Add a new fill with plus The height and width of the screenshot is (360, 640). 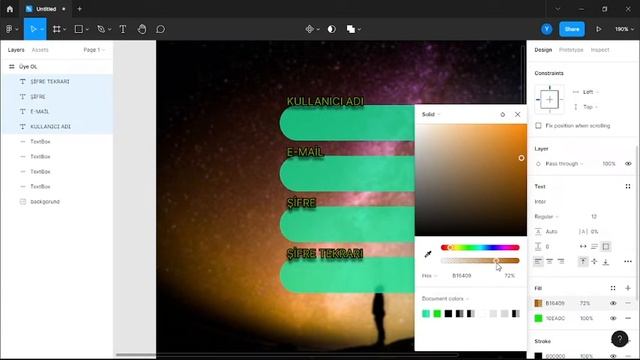coord(628,288)
